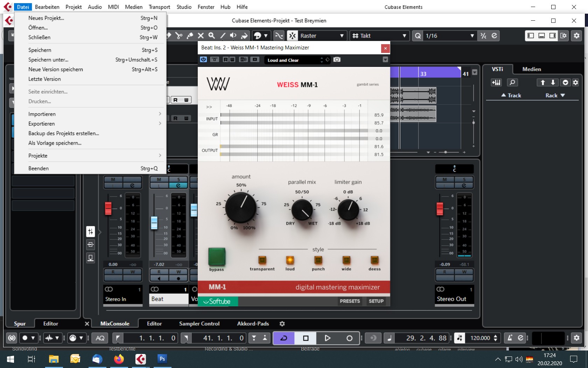Screen dimensions: 588x368
Task: Toggle the MM-1 bypass button
Action: click(x=217, y=257)
